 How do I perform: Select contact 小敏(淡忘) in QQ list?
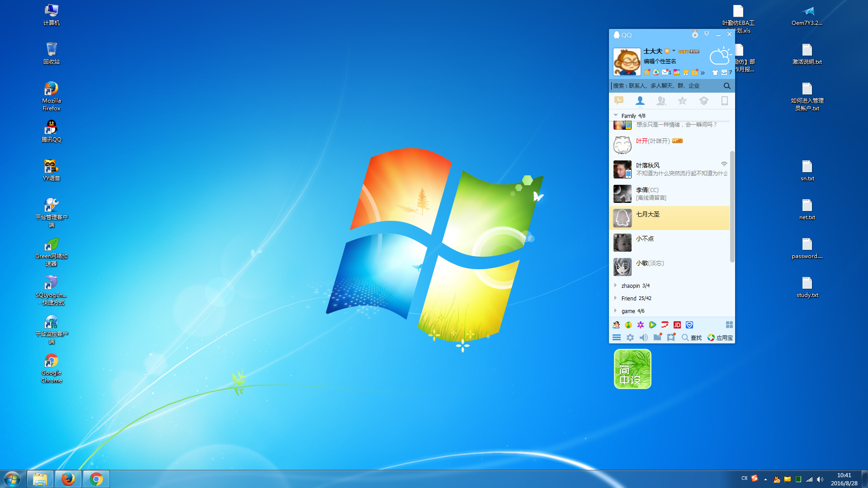[x=669, y=267]
